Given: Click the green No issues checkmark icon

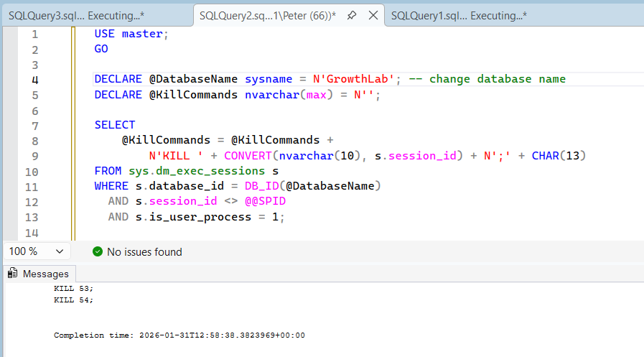Looking at the screenshot, I should coord(98,252).
